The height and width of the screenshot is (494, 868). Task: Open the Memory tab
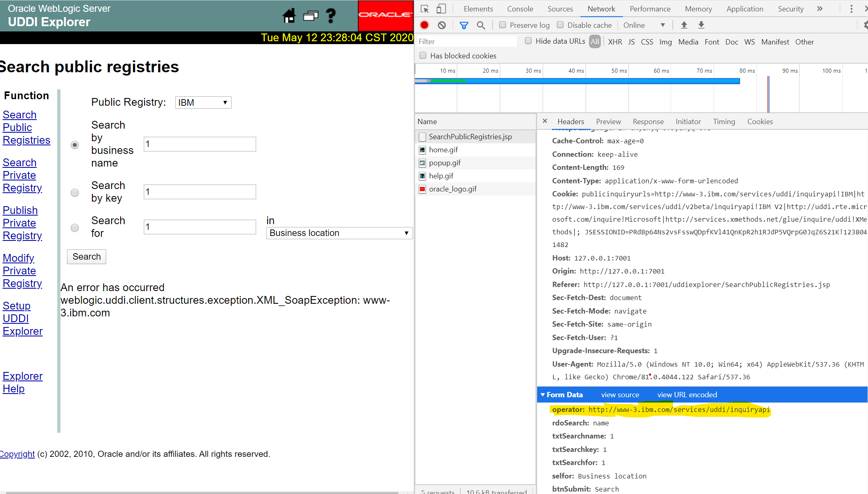tap(698, 9)
